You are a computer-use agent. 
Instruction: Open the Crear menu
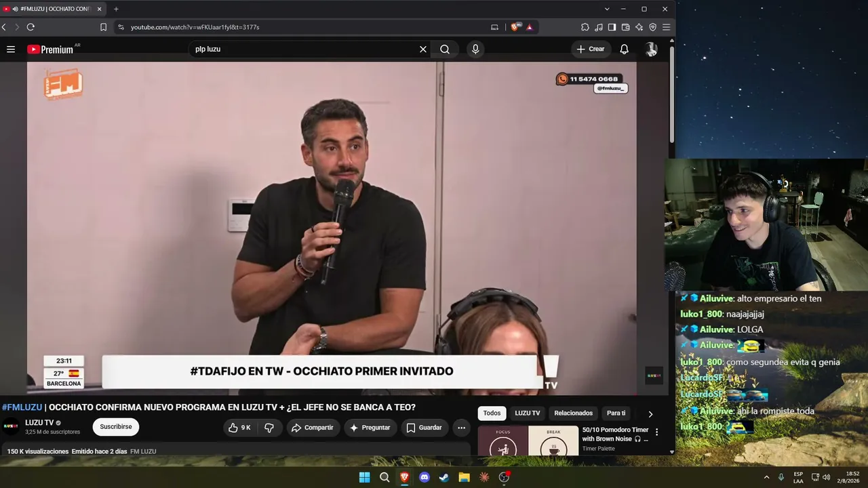tap(590, 49)
